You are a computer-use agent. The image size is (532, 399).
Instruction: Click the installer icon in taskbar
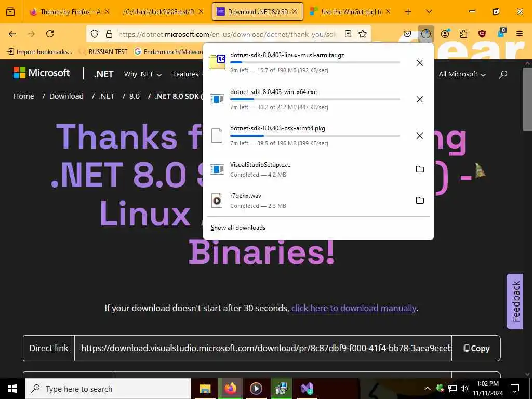[x=281, y=389]
